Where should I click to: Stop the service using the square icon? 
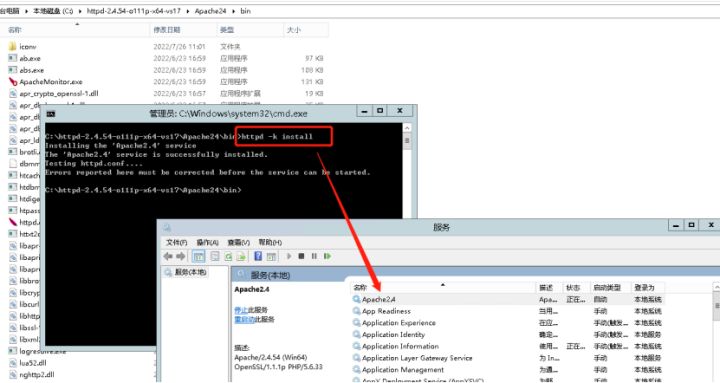click(x=301, y=256)
